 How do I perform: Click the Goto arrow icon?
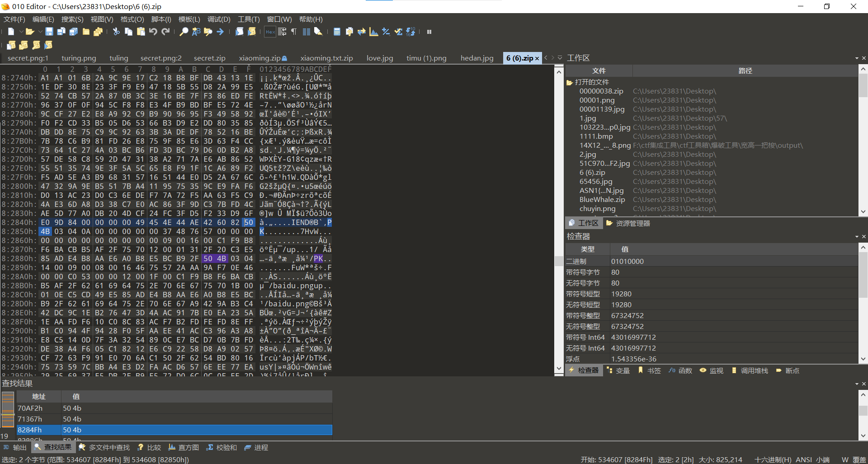click(220, 32)
